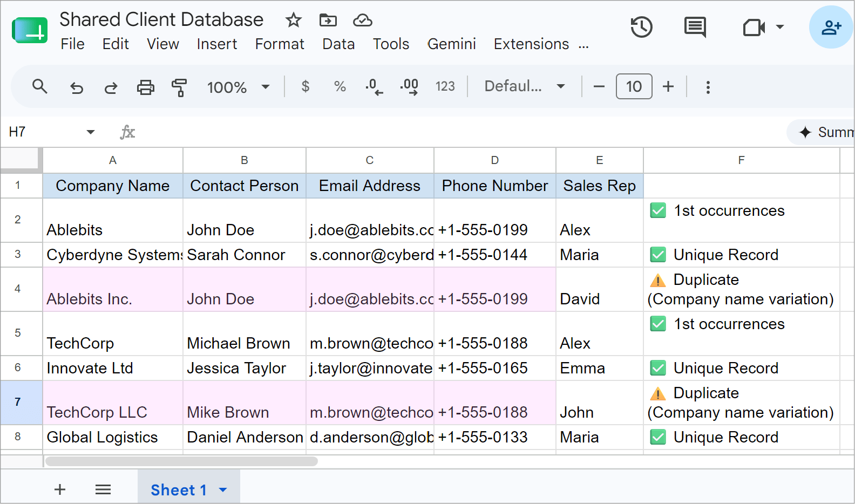
Task: Click the share people button
Action: 831,27
